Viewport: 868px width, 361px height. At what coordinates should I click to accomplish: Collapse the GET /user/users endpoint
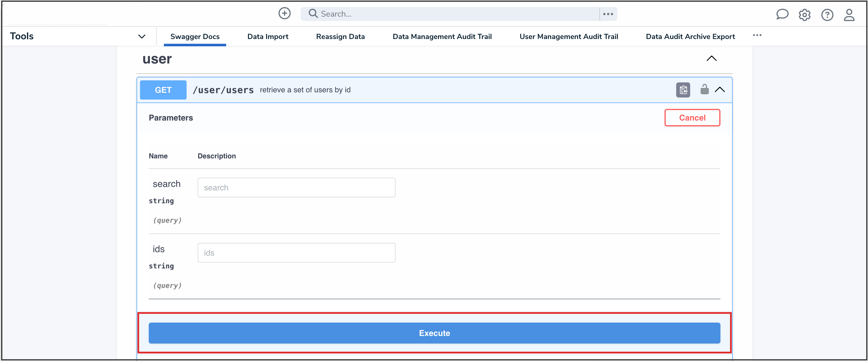720,90
